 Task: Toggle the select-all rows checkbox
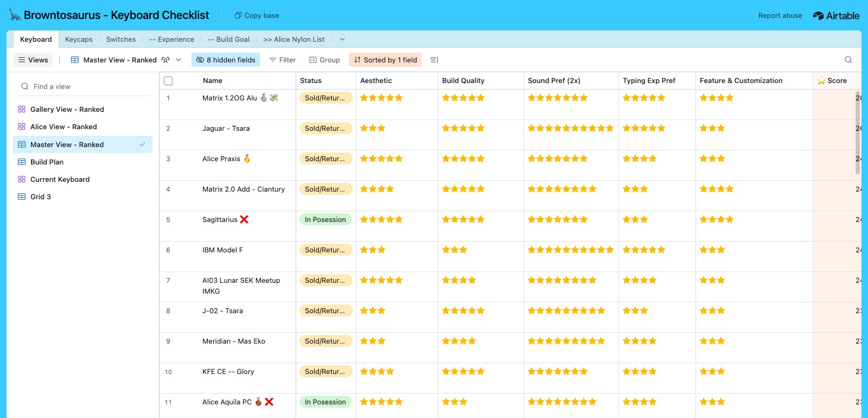(x=168, y=81)
